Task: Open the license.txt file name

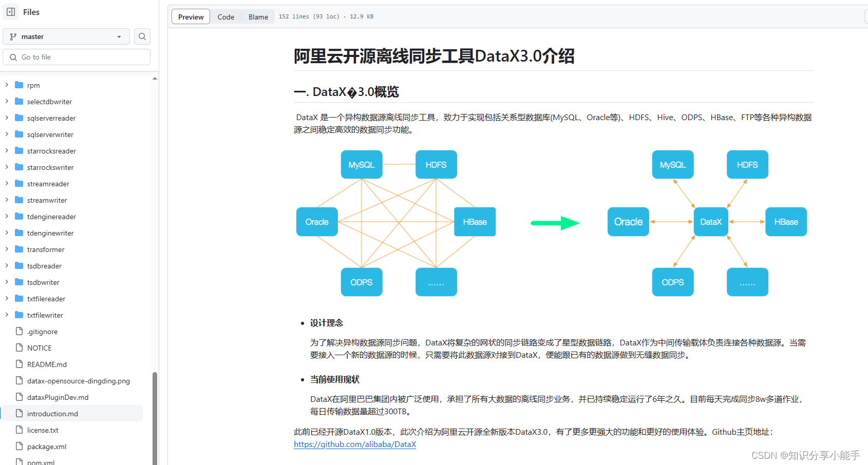Action: click(43, 430)
